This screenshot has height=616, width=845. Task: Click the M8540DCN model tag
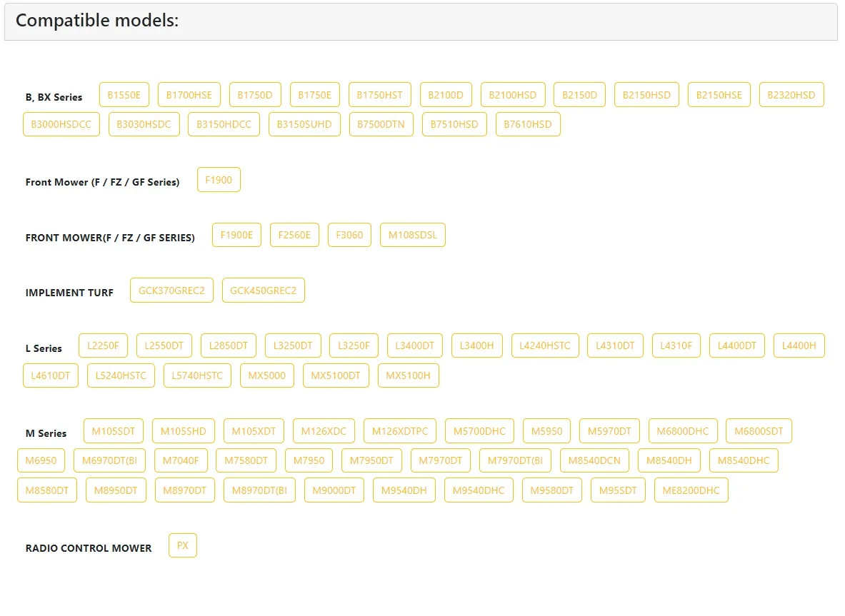click(594, 461)
